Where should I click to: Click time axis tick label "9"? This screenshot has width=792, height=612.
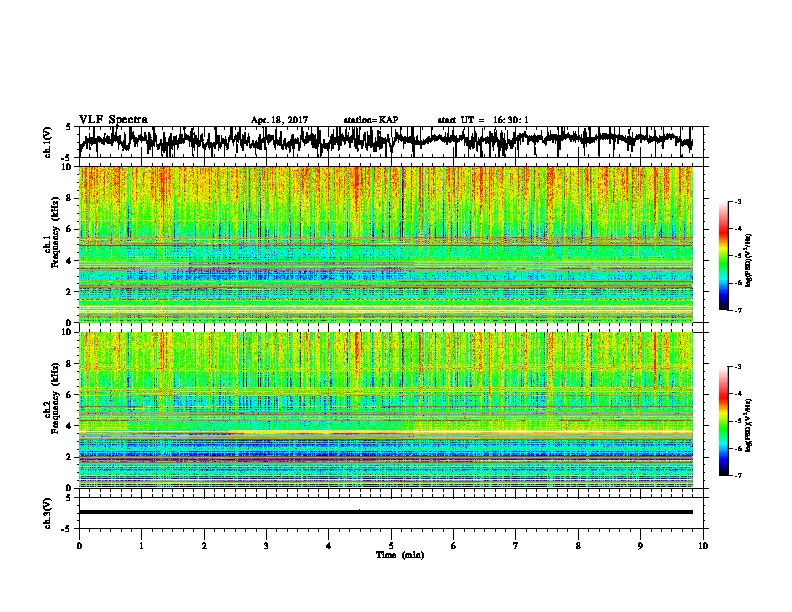pyautogui.click(x=640, y=545)
